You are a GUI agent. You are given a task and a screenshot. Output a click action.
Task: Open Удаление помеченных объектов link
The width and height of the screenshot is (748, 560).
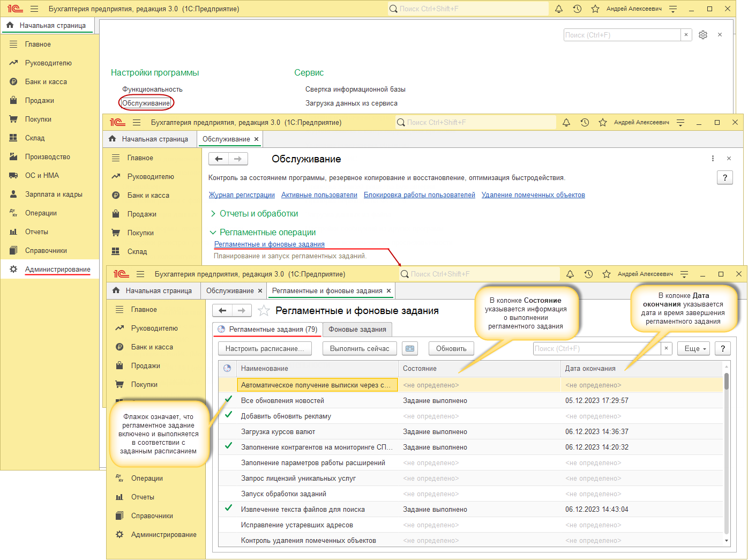coord(533,195)
